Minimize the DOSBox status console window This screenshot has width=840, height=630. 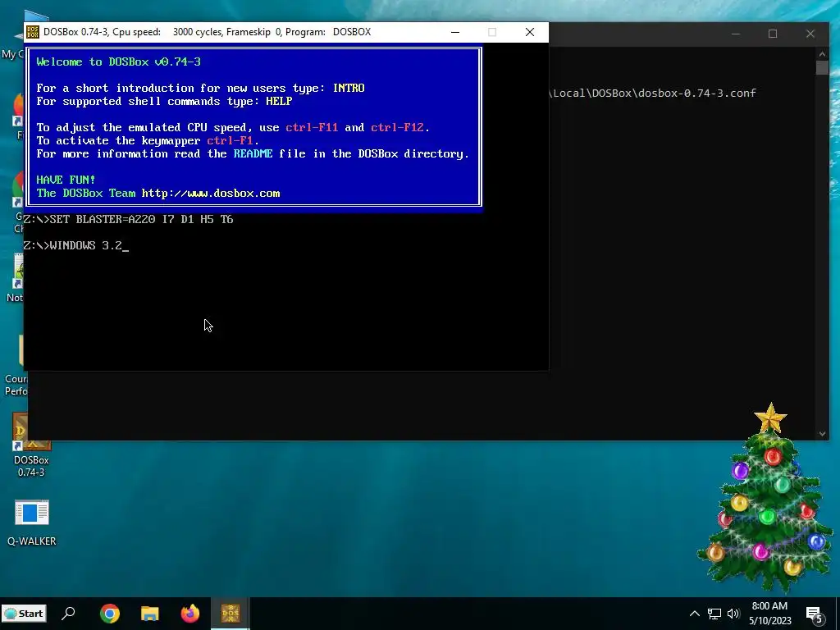tap(736, 34)
